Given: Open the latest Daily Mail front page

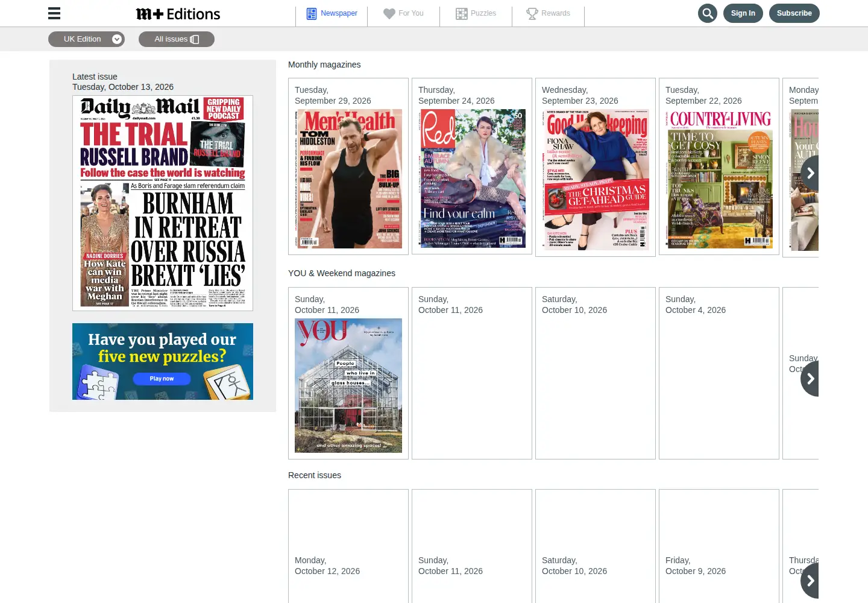Looking at the screenshot, I should (x=163, y=203).
